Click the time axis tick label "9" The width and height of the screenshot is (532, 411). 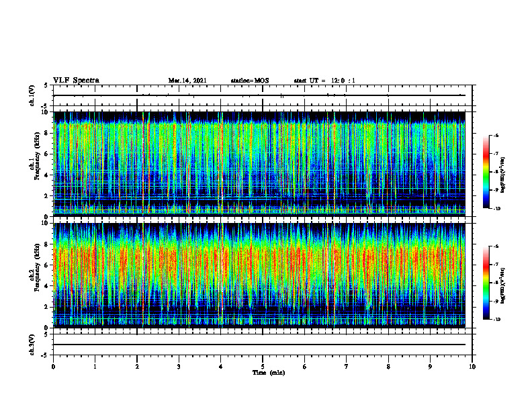click(430, 367)
